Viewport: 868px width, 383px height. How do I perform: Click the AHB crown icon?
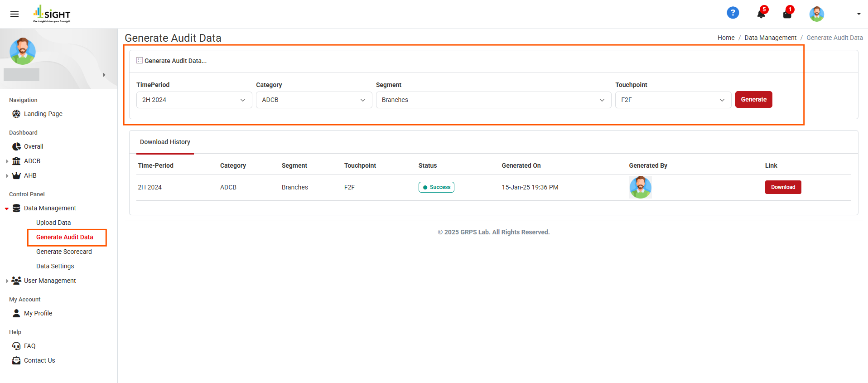[16, 175]
